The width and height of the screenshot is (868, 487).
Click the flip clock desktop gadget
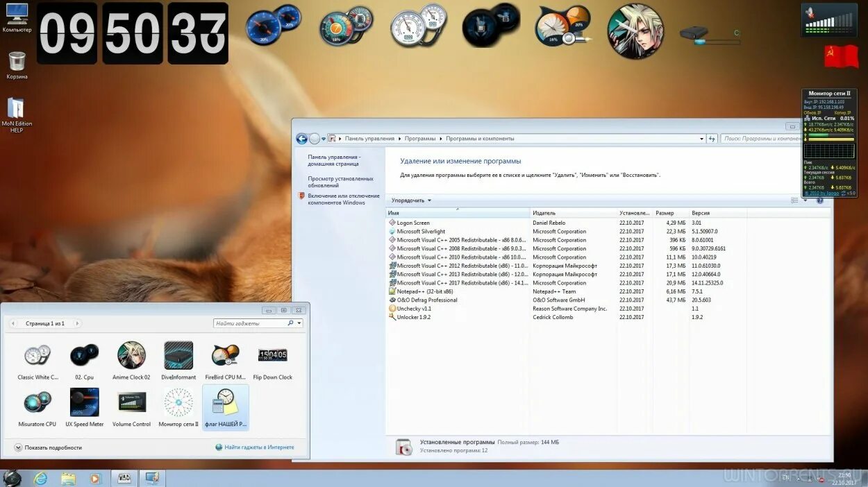pyautogui.click(x=132, y=33)
